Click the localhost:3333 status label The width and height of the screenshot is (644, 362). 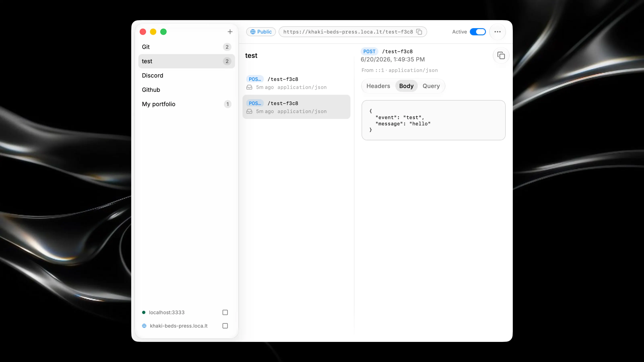coord(167,312)
